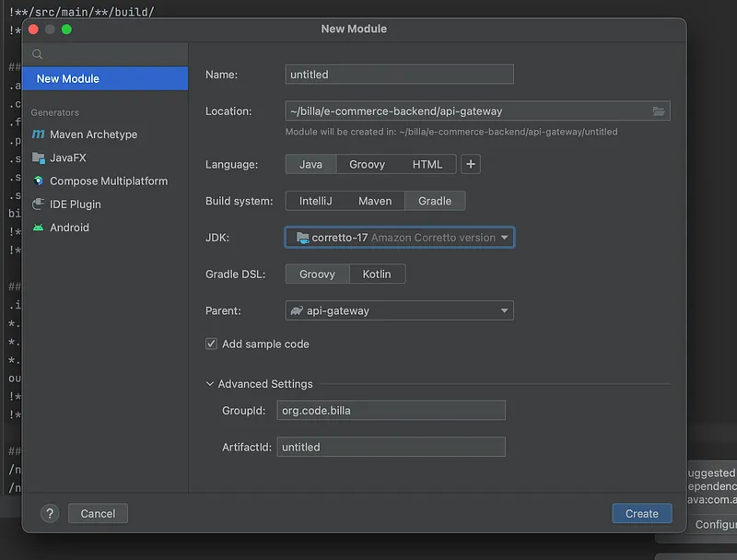Collapse the Advanced Settings section
The image size is (737, 560).
pyautogui.click(x=210, y=384)
